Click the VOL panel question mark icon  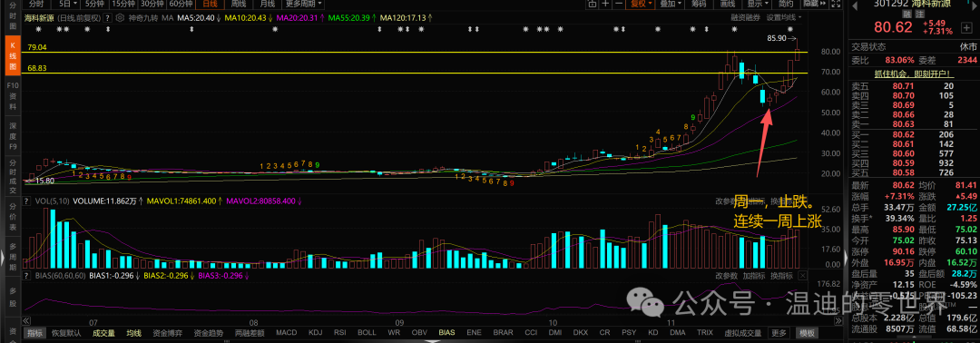pos(26,201)
